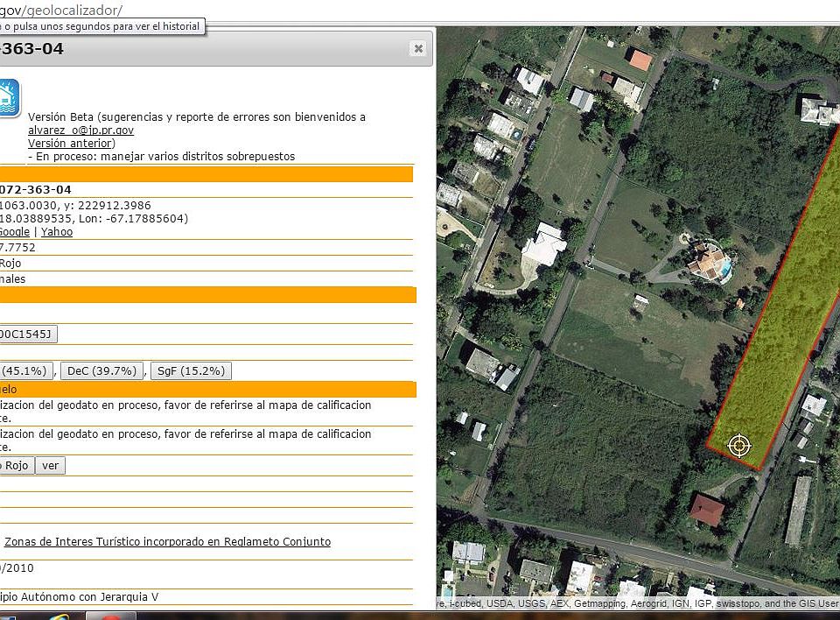The height and width of the screenshot is (620, 840).
Task: Click the crosshair target marker on map
Action: (739, 445)
